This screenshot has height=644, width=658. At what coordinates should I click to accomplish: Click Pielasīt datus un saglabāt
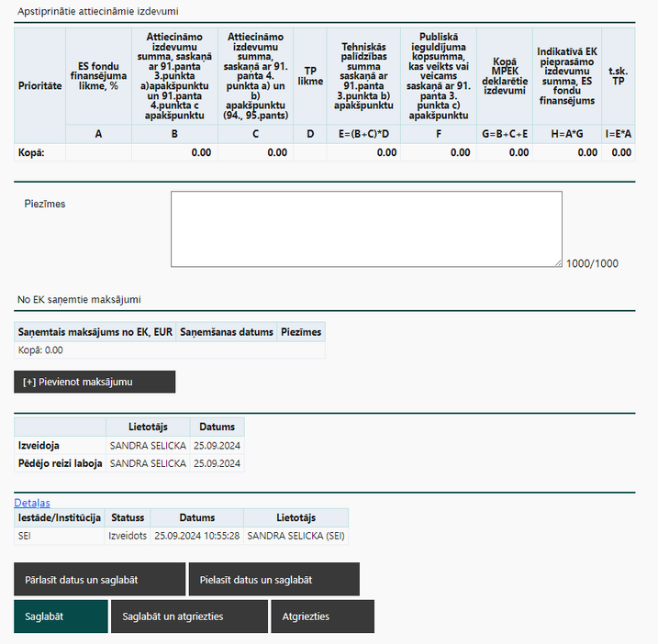(x=274, y=580)
